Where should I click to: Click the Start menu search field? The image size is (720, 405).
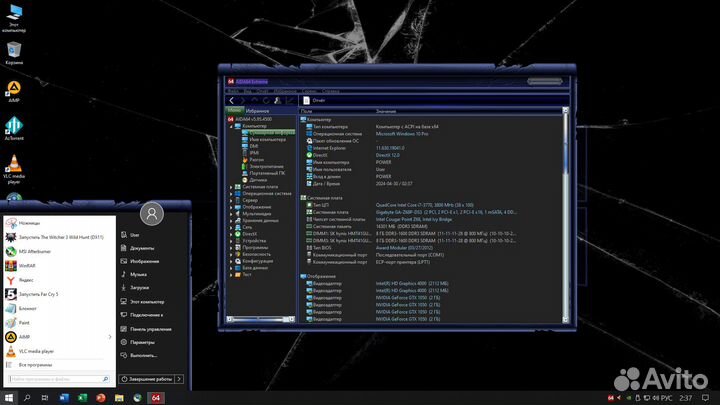pyautogui.click(x=59, y=379)
